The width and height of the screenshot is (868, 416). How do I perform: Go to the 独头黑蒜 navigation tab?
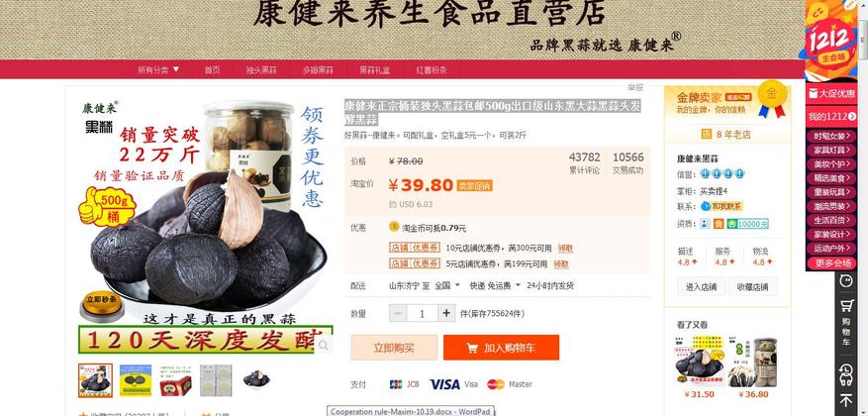[261, 69]
